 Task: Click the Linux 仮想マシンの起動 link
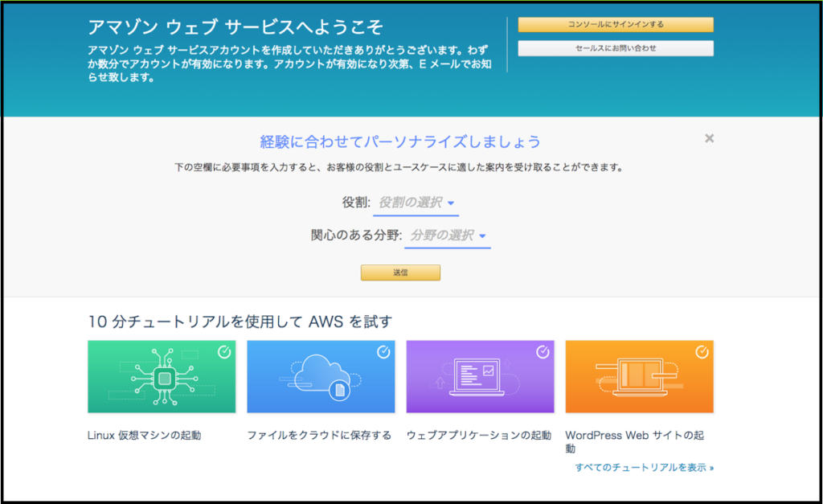[x=145, y=435]
